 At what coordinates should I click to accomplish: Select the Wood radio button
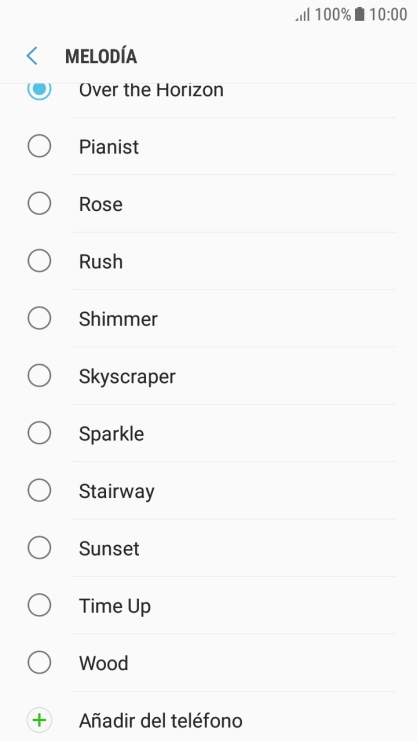click(x=39, y=662)
